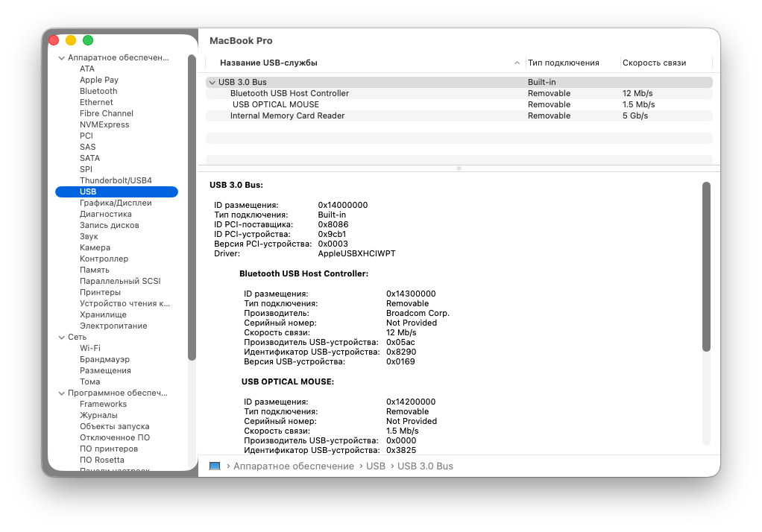
Task: Open Электропитание in the sidebar
Action: (x=113, y=326)
